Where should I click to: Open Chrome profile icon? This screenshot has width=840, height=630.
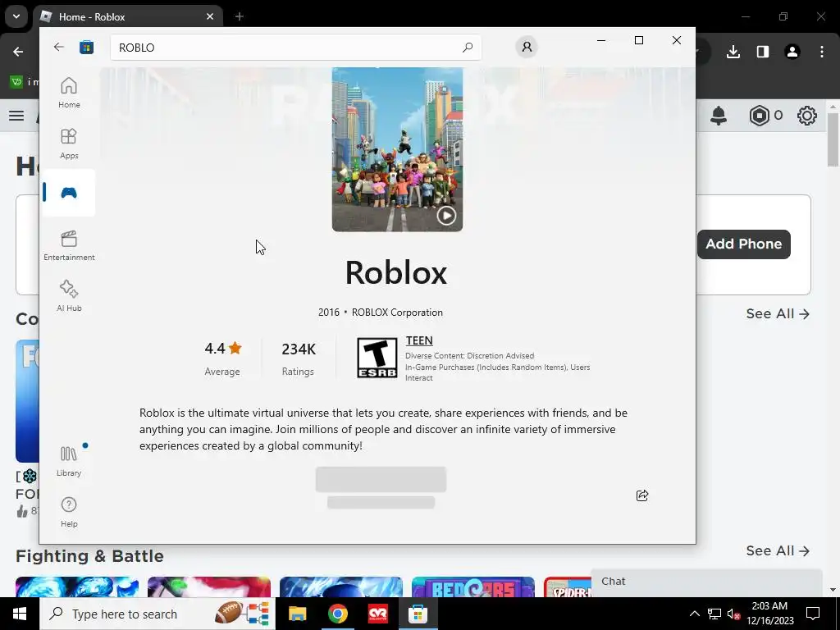792,52
